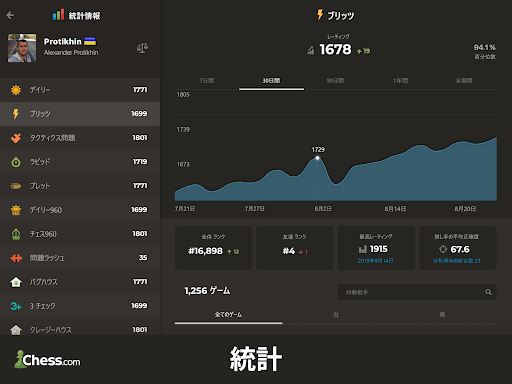The height and width of the screenshot is (384, 512).
Task: Open the タクティクス問題 row
Action: tap(80, 138)
